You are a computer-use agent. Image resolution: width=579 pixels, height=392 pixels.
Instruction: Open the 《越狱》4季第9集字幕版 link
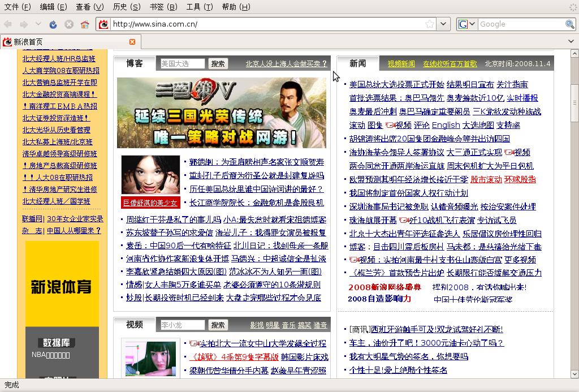(x=234, y=357)
